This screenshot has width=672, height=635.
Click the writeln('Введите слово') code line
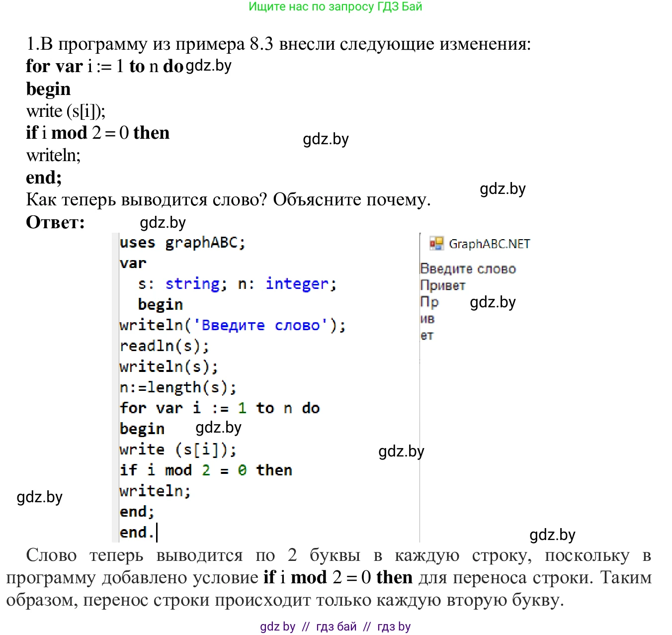(233, 325)
